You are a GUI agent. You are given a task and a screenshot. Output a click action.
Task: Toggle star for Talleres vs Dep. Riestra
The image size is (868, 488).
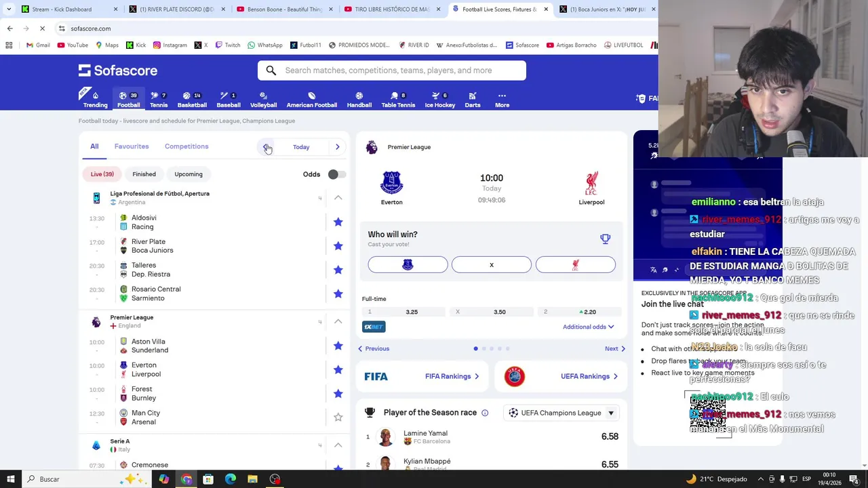[338, 270]
